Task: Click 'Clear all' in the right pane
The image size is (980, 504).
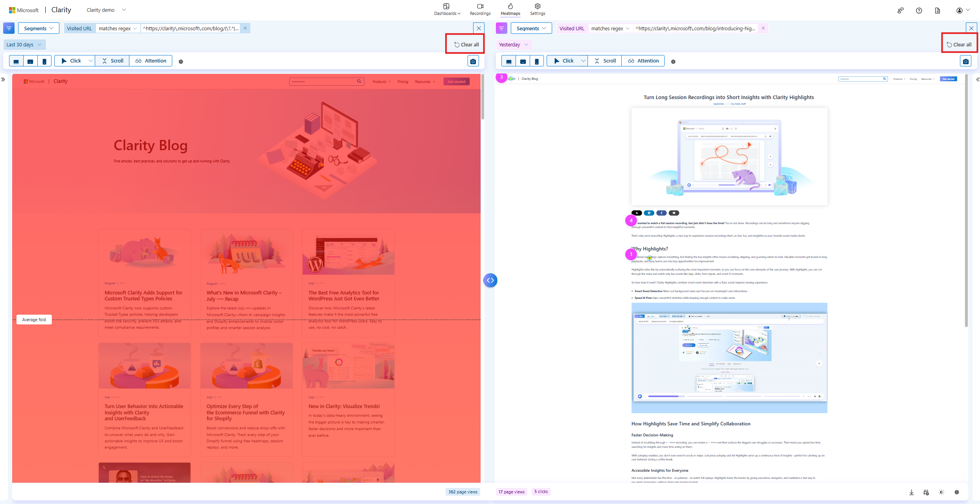Action: coord(959,45)
